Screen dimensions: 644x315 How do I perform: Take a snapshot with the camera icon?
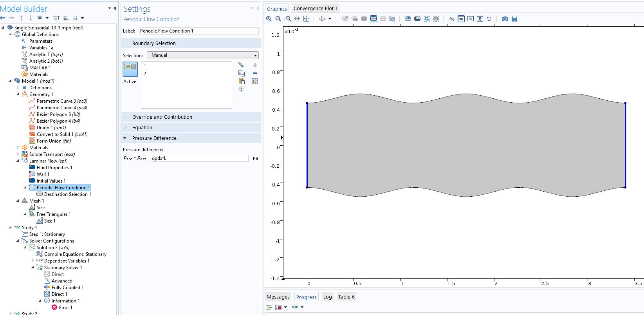coord(505,19)
